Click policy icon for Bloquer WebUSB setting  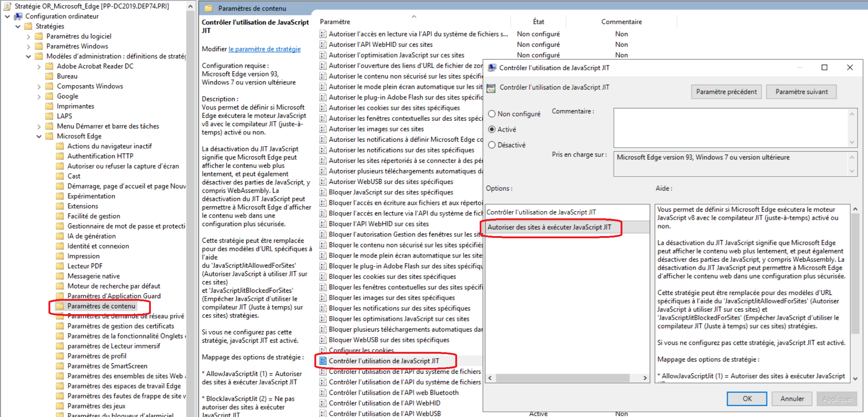point(323,340)
